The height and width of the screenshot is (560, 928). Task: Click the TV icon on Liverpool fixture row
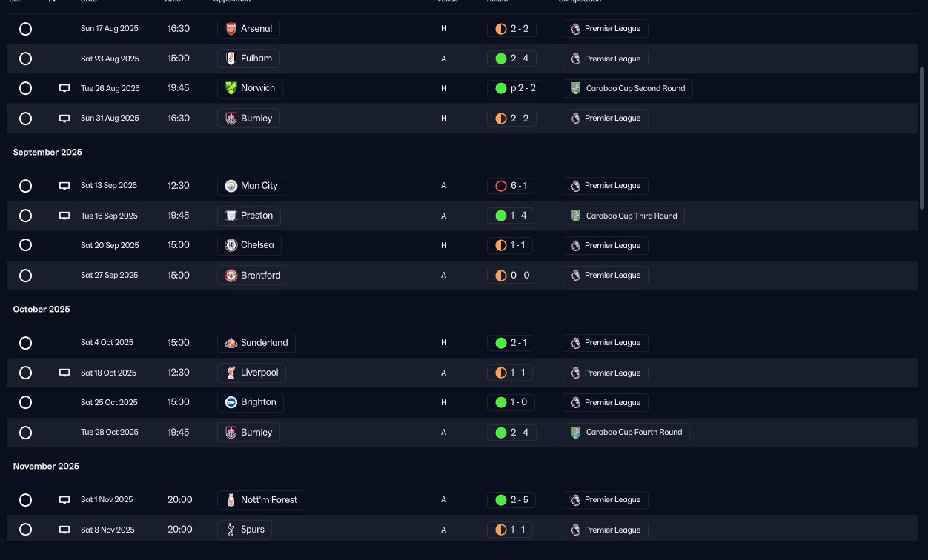(x=64, y=373)
